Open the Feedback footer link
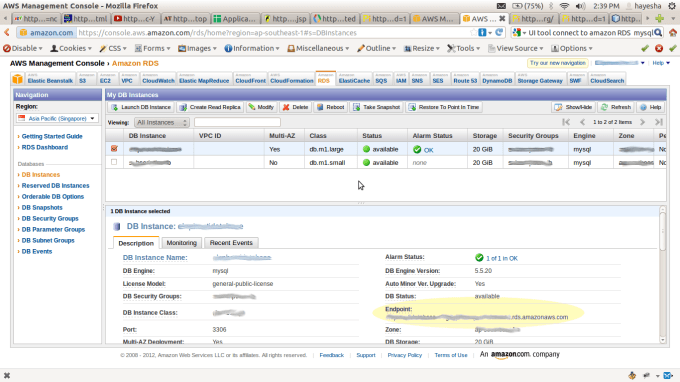 coord(332,355)
